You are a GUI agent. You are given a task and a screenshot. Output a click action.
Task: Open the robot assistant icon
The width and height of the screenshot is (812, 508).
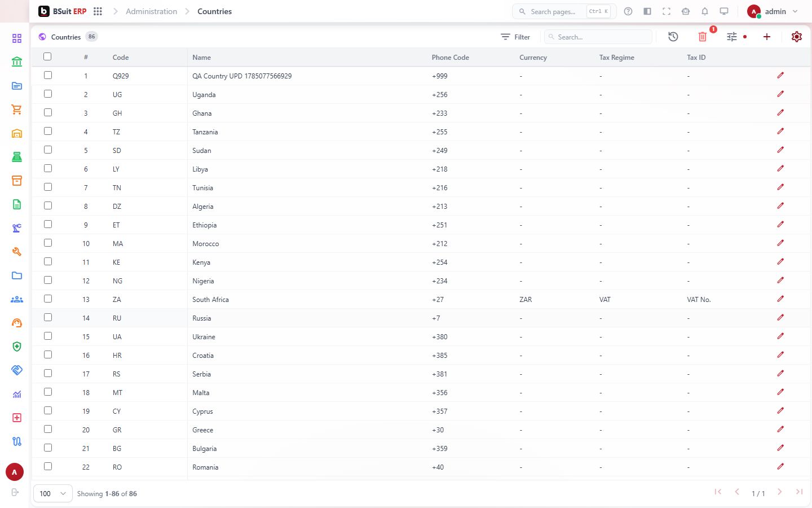pyautogui.click(x=686, y=11)
